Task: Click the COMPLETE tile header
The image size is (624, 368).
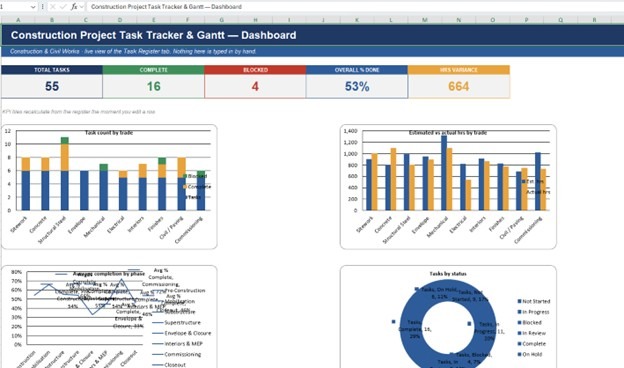Action: pyautogui.click(x=154, y=70)
